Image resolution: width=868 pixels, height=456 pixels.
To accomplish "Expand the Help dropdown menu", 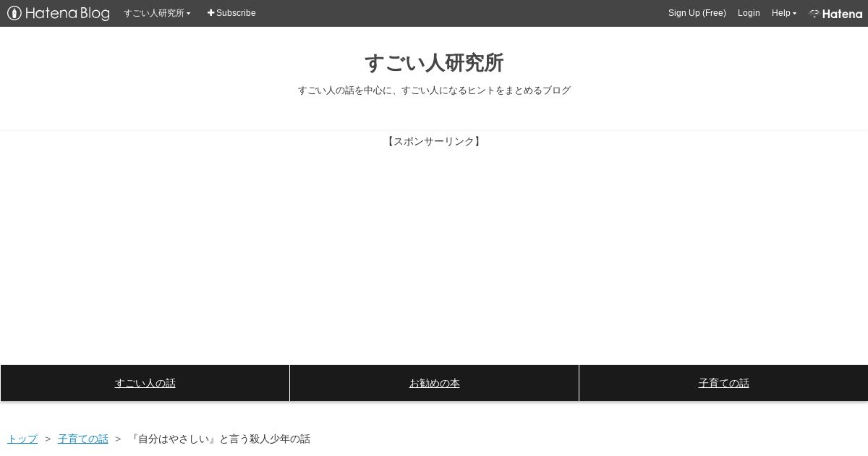I will pos(784,13).
